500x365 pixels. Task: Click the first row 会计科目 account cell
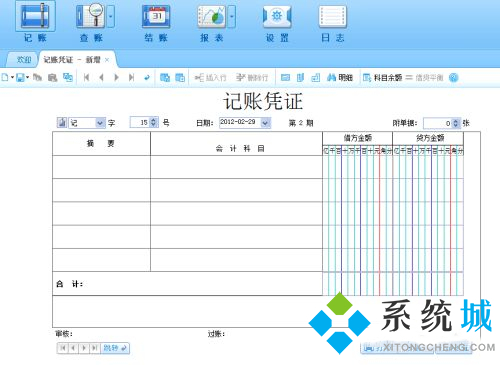(x=236, y=167)
